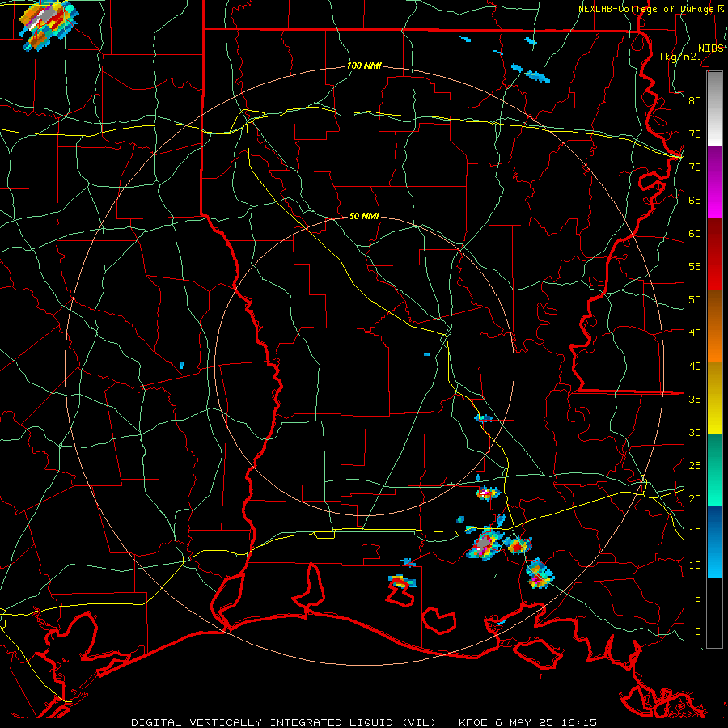Click the 65 value on the VIL scale
The image size is (728, 728).
coord(695,201)
